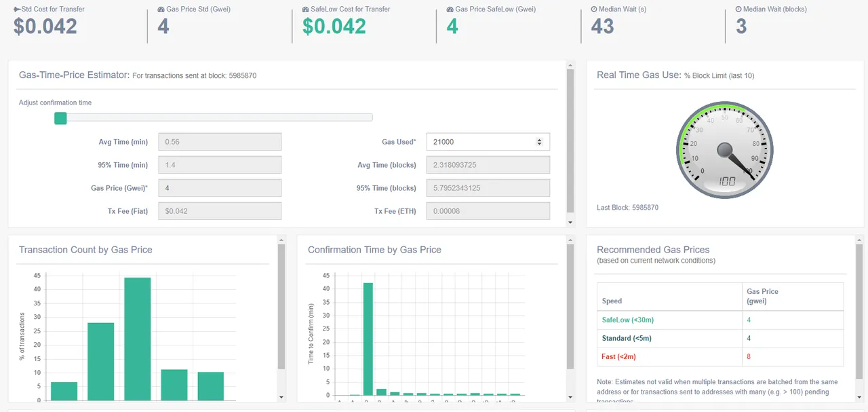
Task: Click the Std Cost $0.042 value
Action: coord(45,26)
